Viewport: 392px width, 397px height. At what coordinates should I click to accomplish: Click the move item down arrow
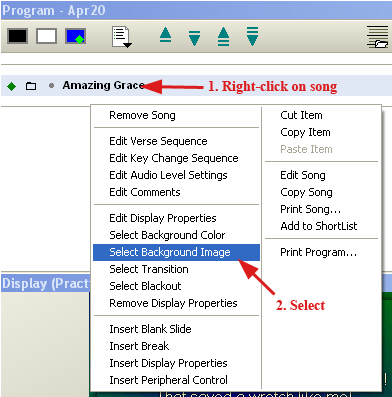pos(194,38)
